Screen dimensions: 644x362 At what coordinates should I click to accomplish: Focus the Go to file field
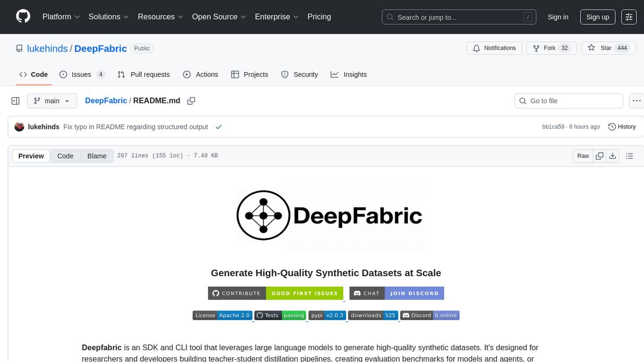click(569, 101)
